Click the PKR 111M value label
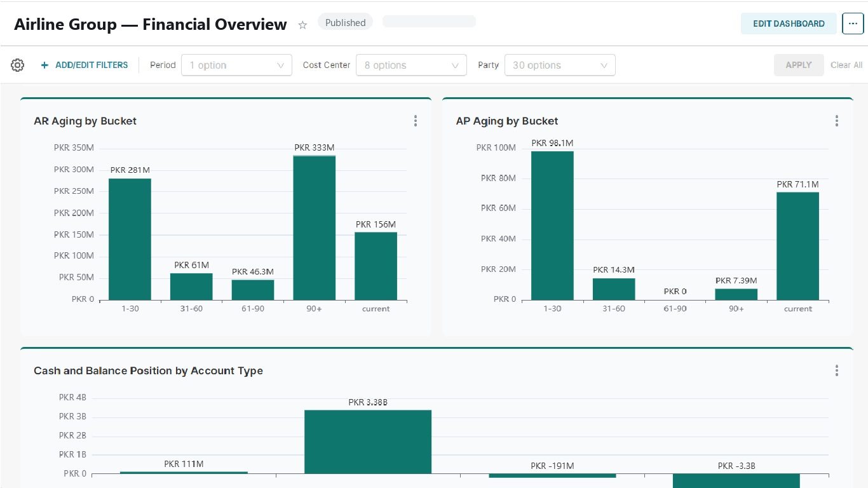 (184, 464)
